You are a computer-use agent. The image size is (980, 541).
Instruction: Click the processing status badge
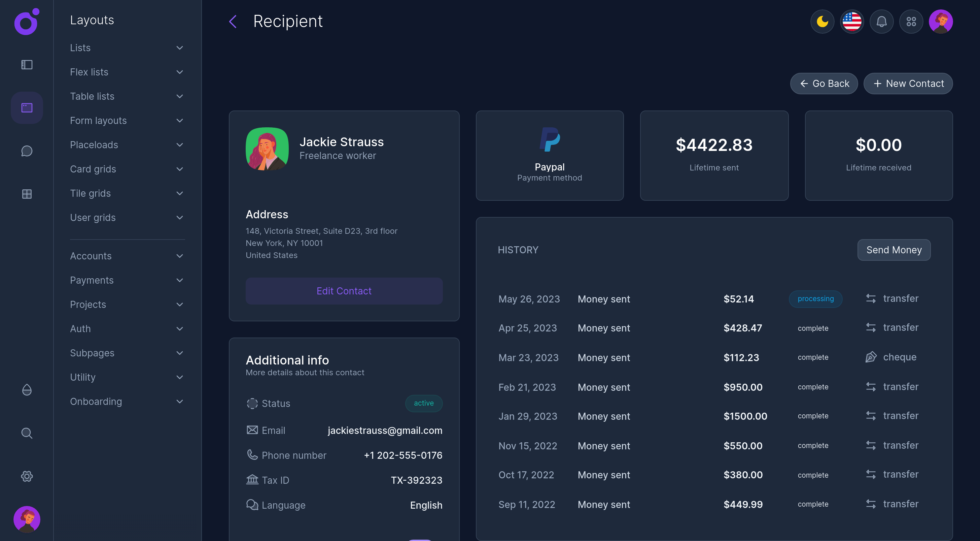coord(815,299)
